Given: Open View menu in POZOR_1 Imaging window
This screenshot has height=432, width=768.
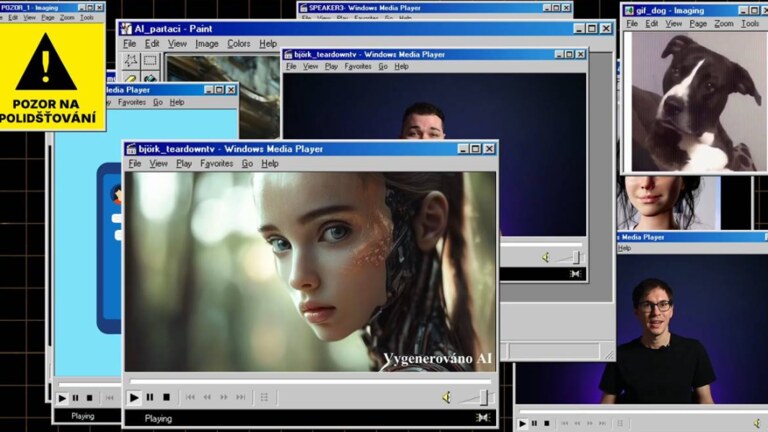Looking at the screenshot, I should [29, 18].
